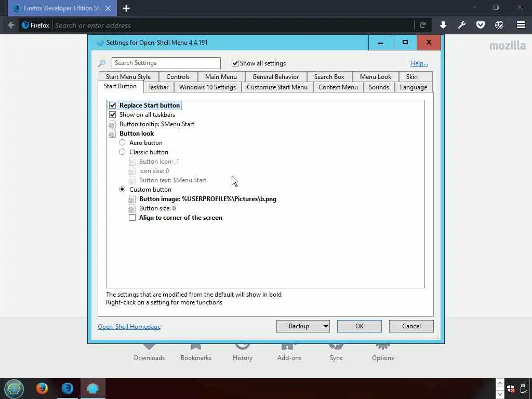Open the Menu Look tab
532x399 pixels.
point(376,77)
